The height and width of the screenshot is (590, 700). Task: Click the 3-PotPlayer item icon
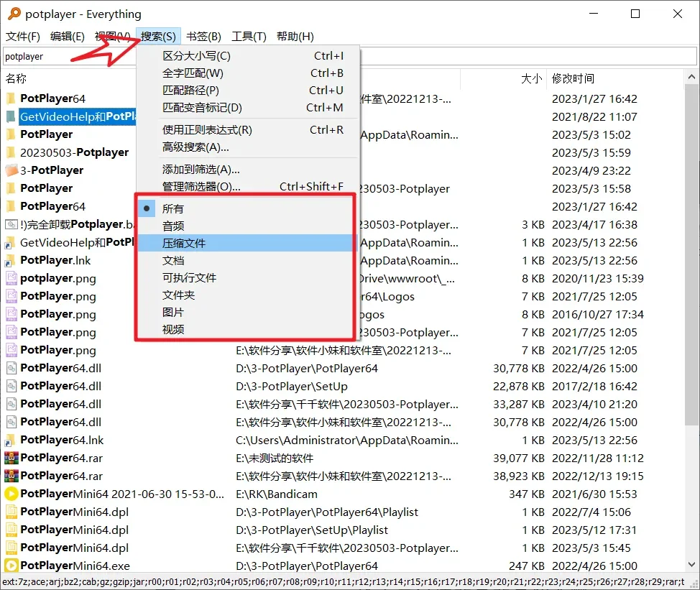pos(13,170)
